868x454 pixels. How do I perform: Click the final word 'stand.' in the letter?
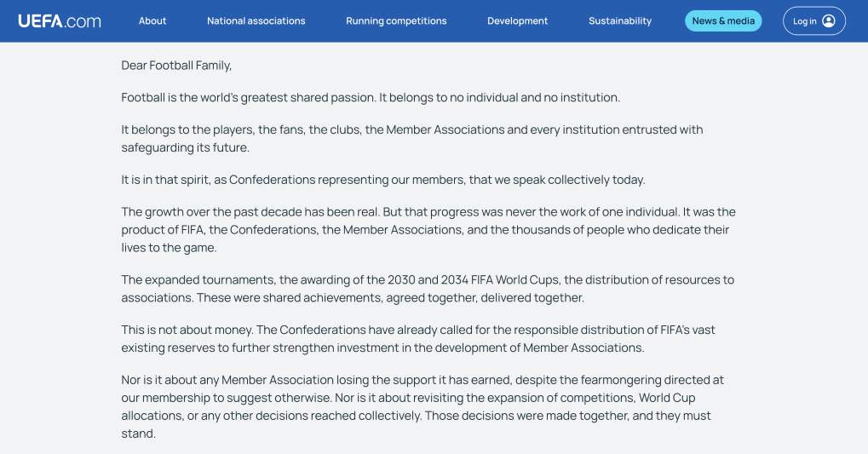[x=138, y=434]
